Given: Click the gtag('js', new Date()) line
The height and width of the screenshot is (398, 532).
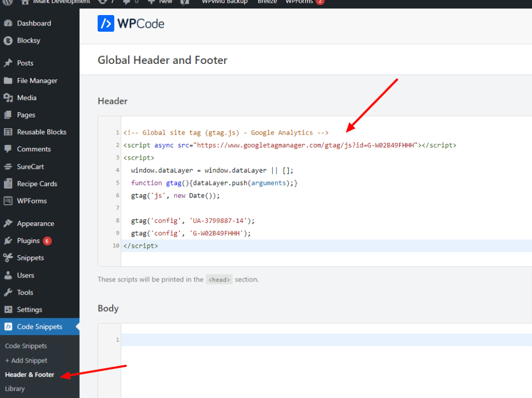Looking at the screenshot, I should [x=176, y=195].
